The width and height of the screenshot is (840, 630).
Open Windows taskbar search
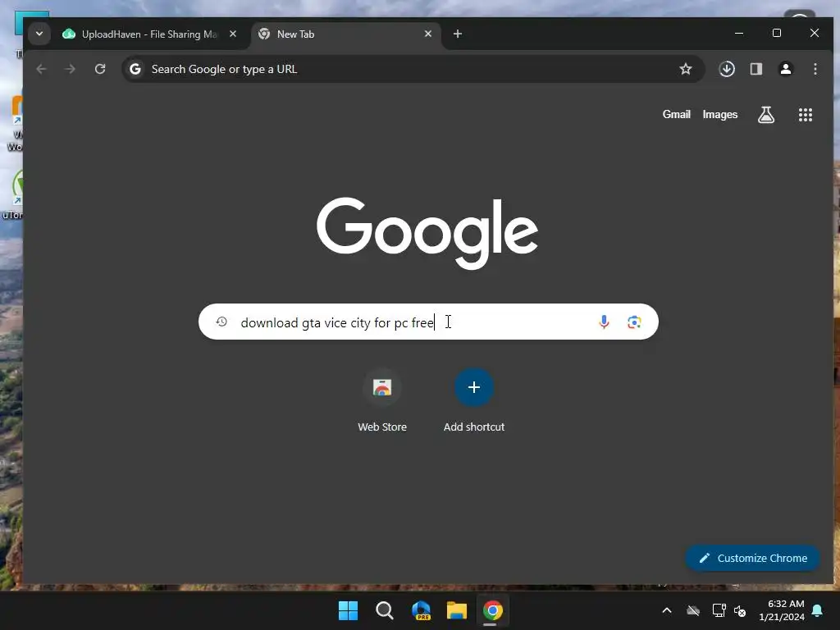(x=385, y=610)
